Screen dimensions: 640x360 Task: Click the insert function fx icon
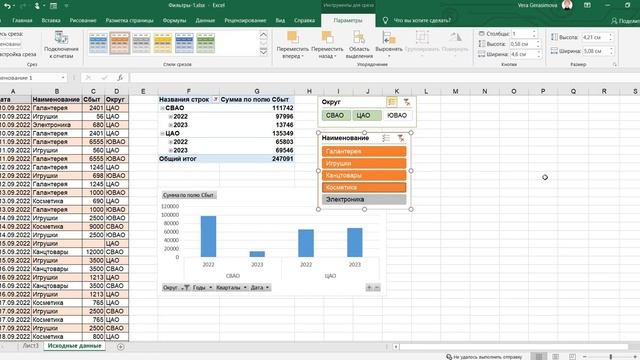(120, 78)
